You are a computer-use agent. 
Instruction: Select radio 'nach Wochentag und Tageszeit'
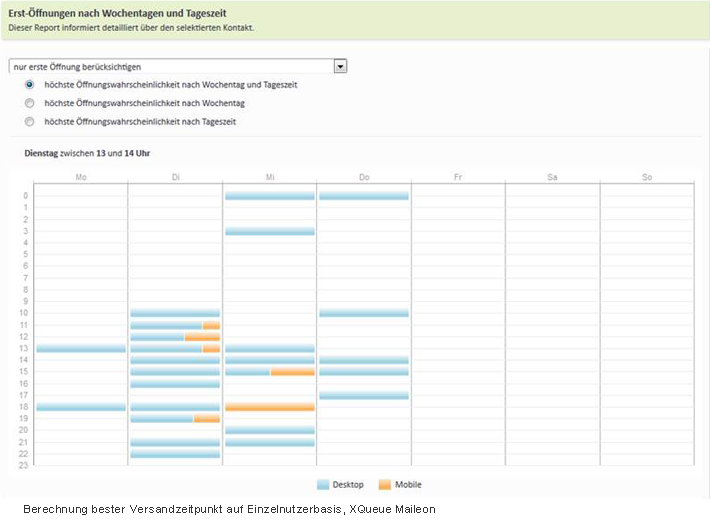coord(29,85)
